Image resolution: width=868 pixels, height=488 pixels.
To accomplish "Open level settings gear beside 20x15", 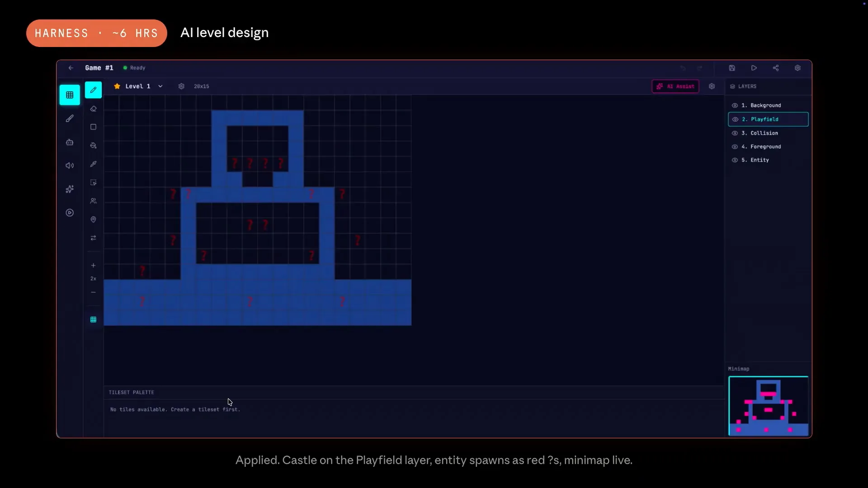I will [181, 86].
